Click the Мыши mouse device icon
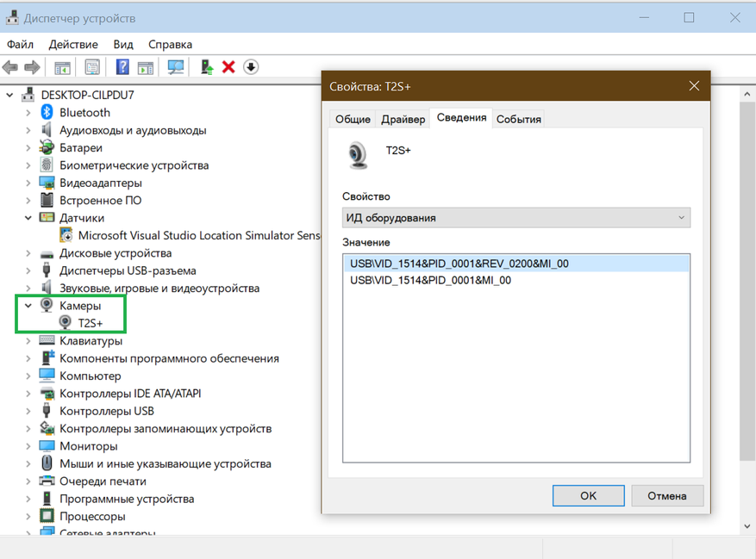The image size is (756, 559). click(47, 463)
